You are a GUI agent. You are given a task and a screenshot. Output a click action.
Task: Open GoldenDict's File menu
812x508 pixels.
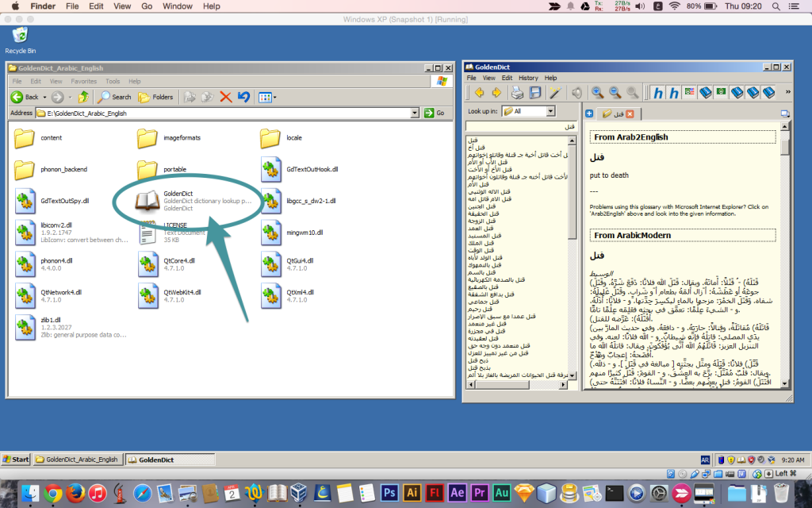tap(471, 78)
